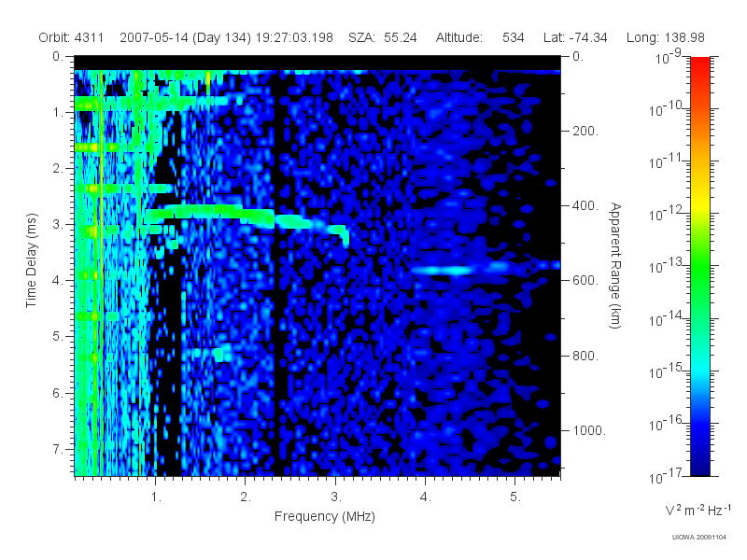Click the '1000.' apparent range tick label
The height and width of the screenshot is (560, 747).
[x=589, y=430]
